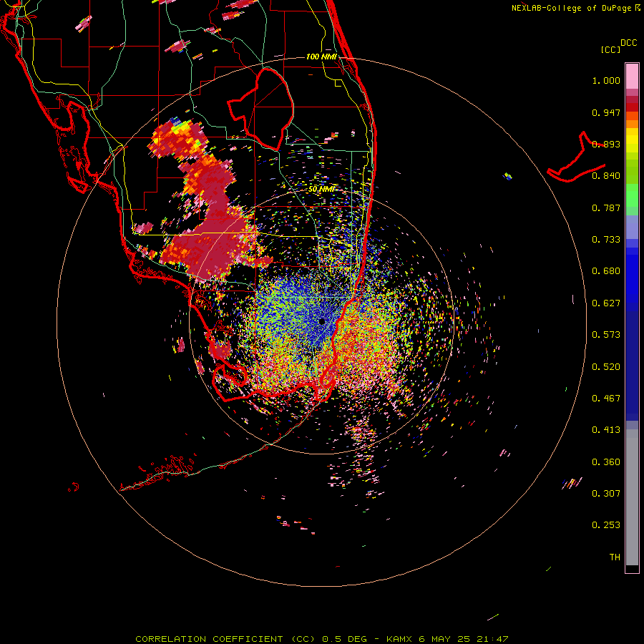Select the 0.413 scale value
644x644 pixels.
606,430
